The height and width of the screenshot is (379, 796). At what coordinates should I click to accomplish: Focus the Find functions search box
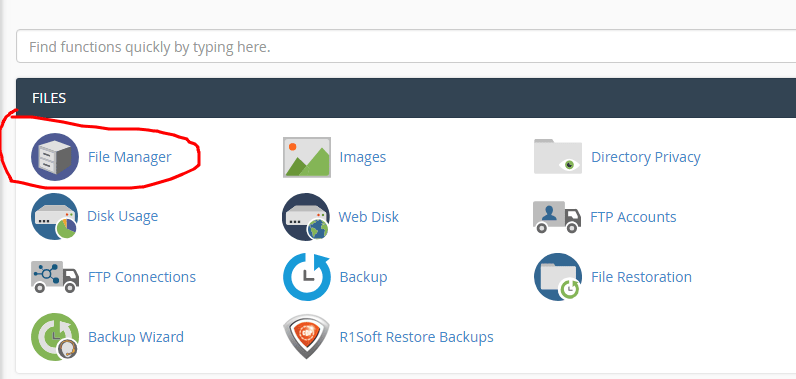tap(406, 47)
